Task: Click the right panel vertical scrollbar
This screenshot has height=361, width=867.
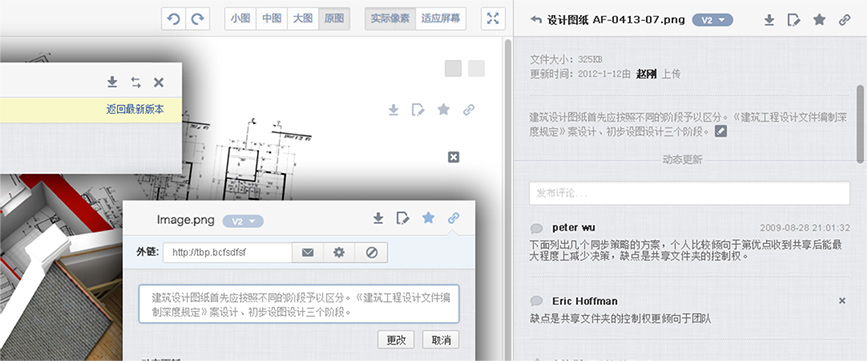Action: (x=860, y=123)
